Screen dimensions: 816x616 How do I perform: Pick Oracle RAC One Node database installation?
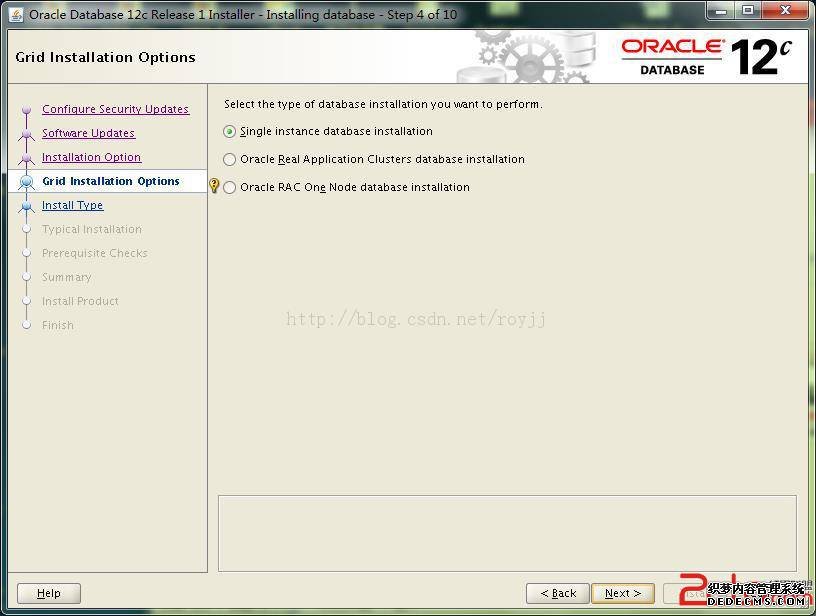click(x=230, y=188)
